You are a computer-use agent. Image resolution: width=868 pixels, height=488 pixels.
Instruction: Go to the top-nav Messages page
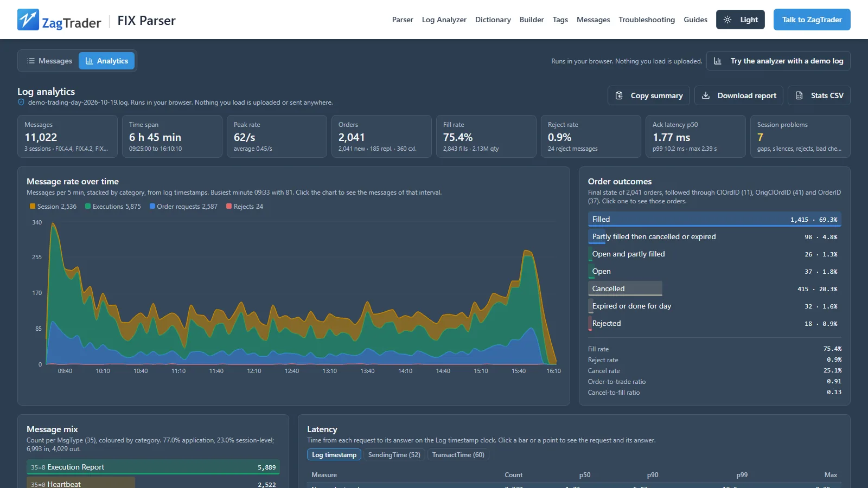[593, 20]
